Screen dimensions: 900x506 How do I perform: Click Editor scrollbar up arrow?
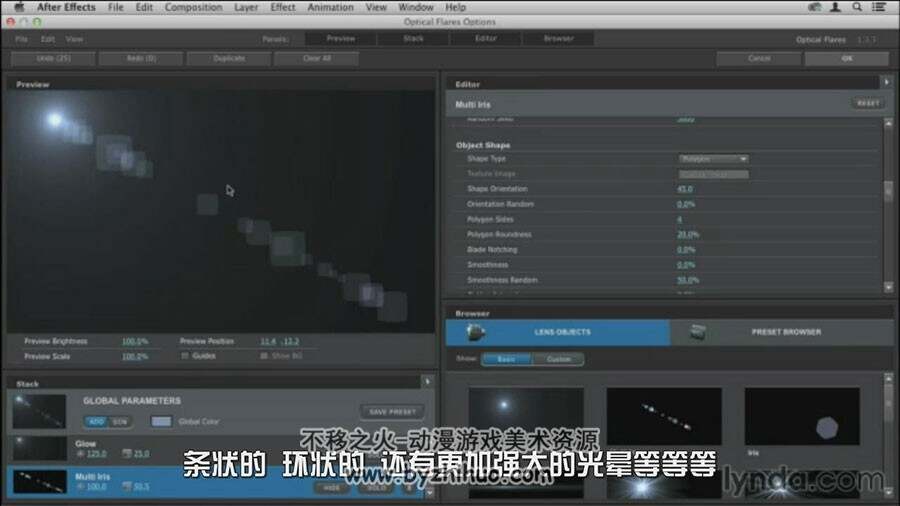click(x=888, y=123)
